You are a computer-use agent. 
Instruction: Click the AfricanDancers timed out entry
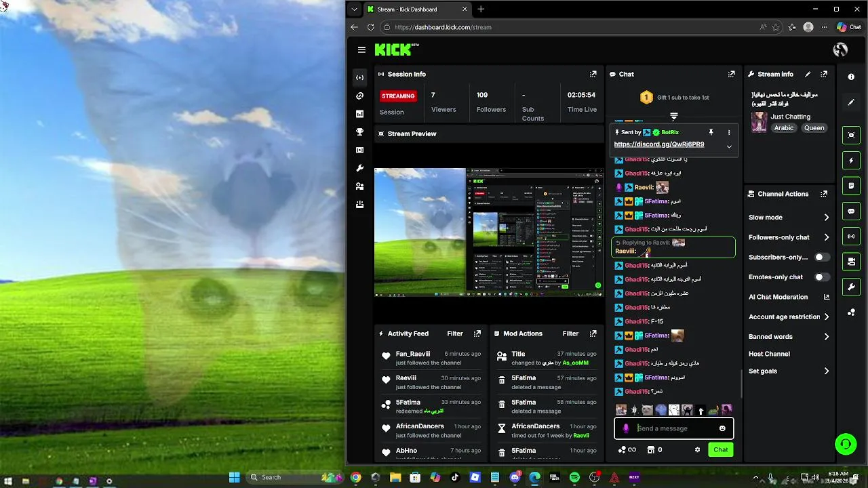pyautogui.click(x=547, y=430)
